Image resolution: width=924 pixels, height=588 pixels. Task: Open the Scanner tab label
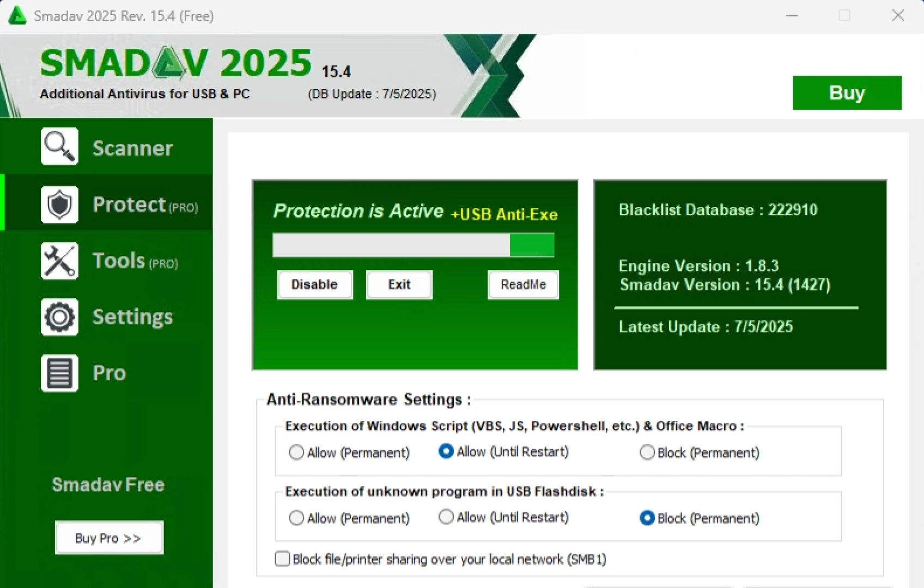pos(133,148)
